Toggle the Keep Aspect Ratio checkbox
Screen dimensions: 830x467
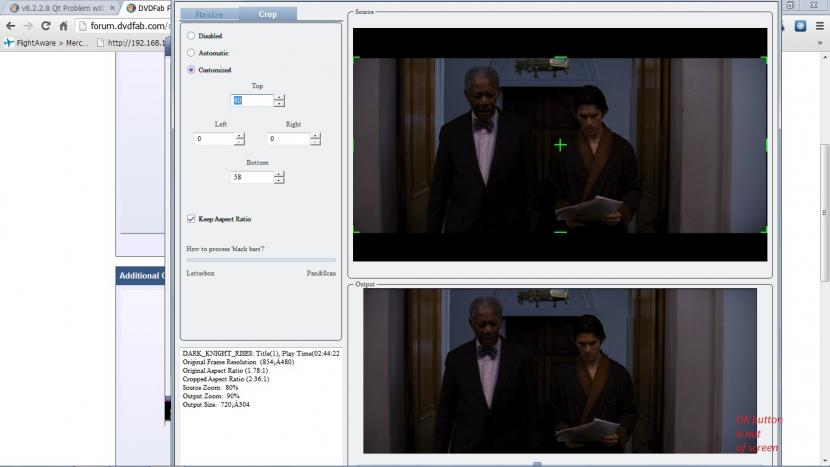pyautogui.click(x=191, y=219)
